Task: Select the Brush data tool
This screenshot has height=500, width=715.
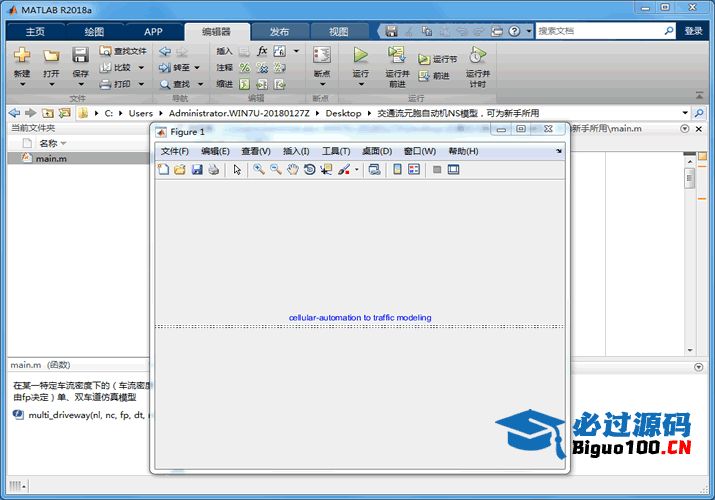Action: (x=344, y=170)
